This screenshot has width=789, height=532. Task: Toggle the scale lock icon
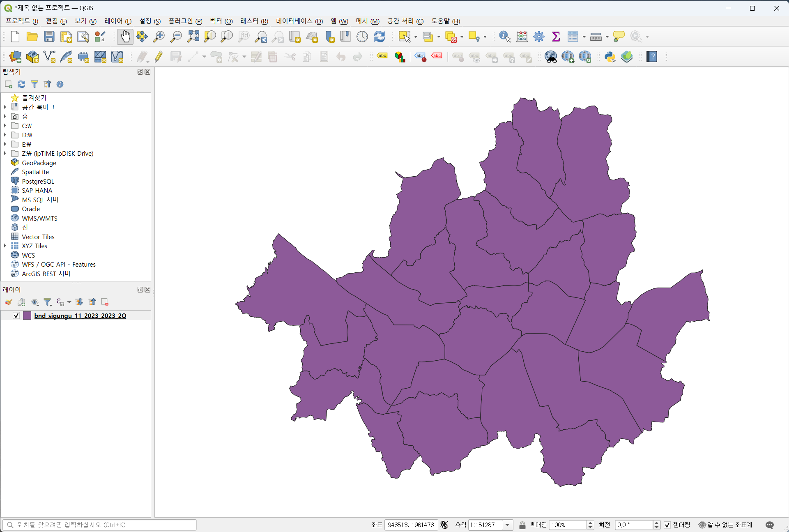point(522,525)
